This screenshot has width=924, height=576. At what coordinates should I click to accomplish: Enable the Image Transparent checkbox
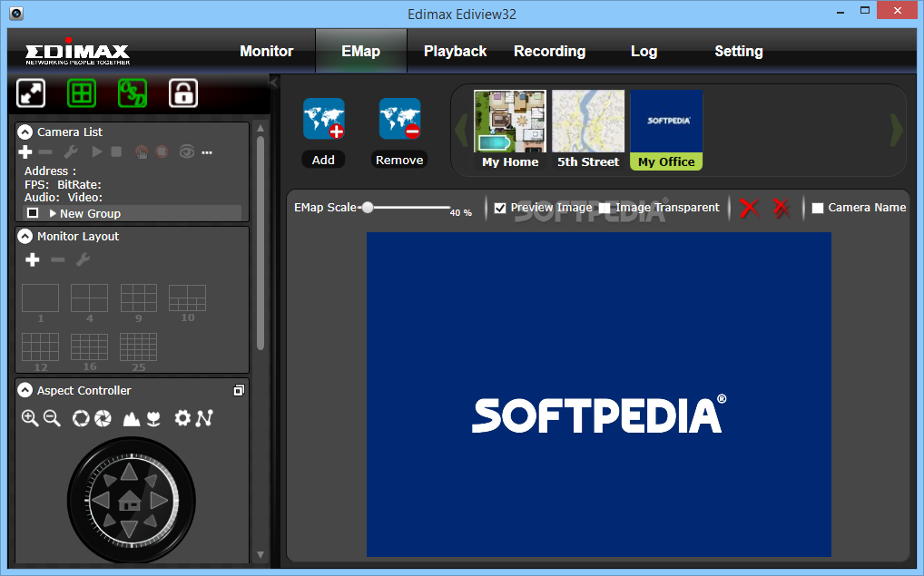605,208
